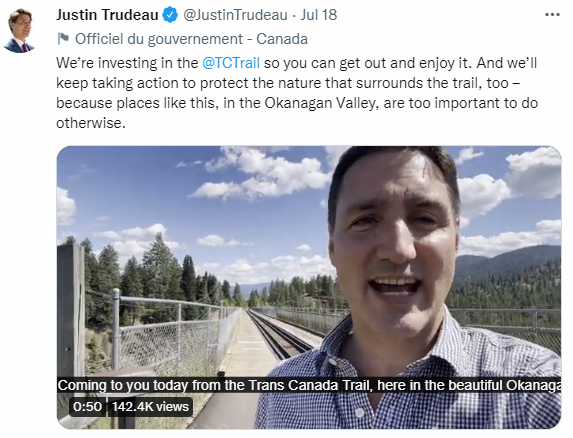Click the Justin Trudeau display name
573x438 pixels.
pos(107,15)
